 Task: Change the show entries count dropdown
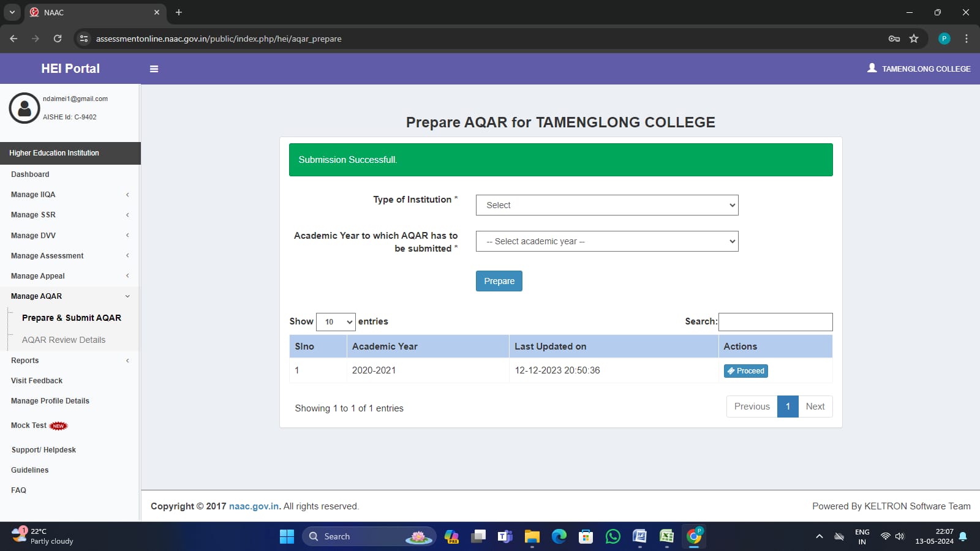[x=336, y=322]
